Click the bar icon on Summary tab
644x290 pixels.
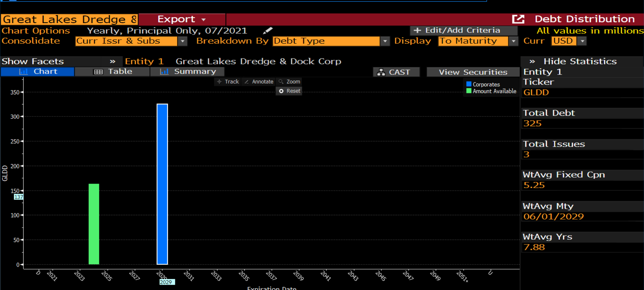click(164, 71)
